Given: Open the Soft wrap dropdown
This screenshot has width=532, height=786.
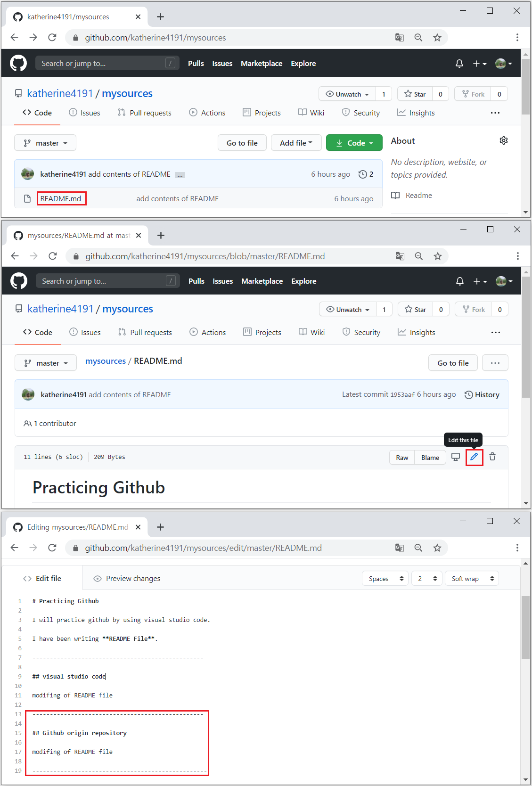Looking at the screenshot, I should coord(472,579).
